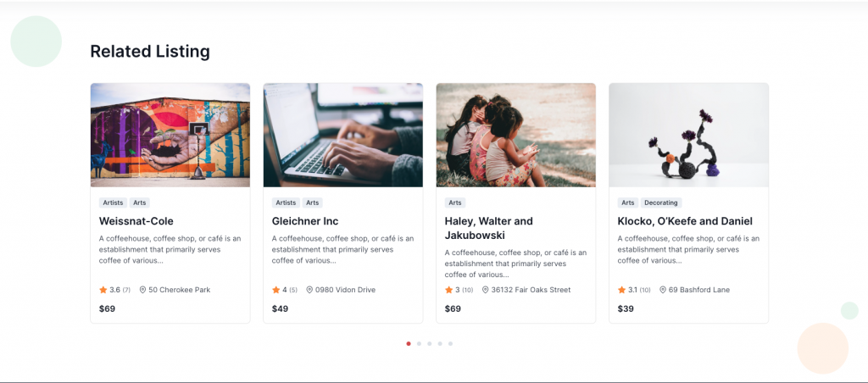The height and width of the screenshot is (383, 868).
Task: Select the first red carousel dot
Action: (409, 344)
